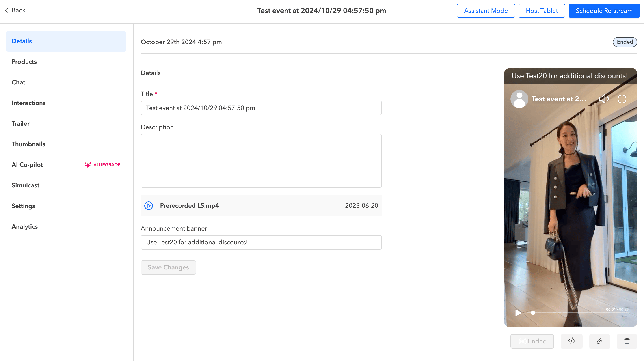The width and height of the screenshot is (644, 362).
Task: Open Assistant Mode
Action: (486, 11)
